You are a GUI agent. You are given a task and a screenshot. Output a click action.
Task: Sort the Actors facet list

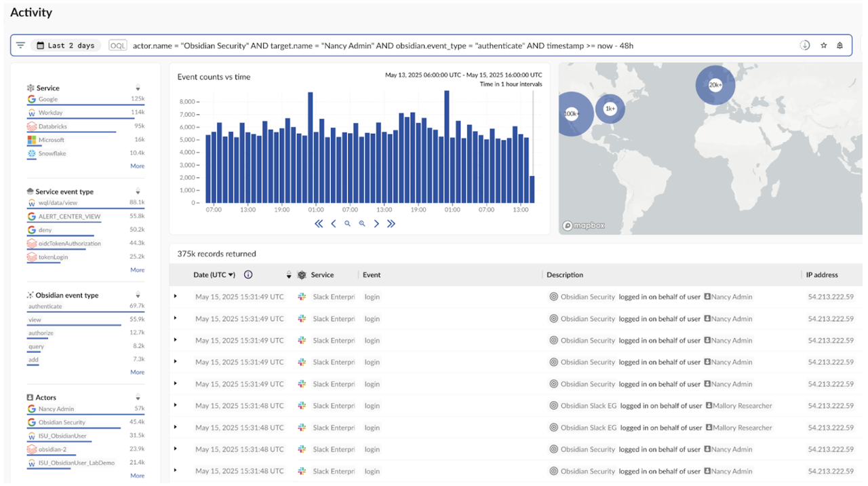pyautogui.click(x=138, y=398)
